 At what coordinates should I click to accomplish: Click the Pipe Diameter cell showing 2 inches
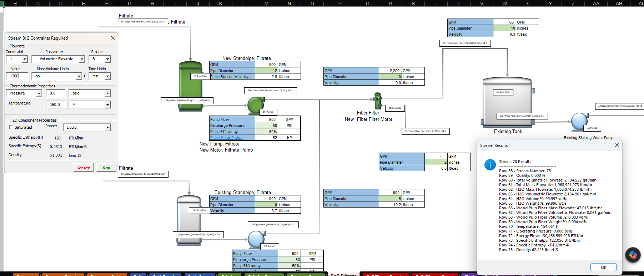point(436,162)
